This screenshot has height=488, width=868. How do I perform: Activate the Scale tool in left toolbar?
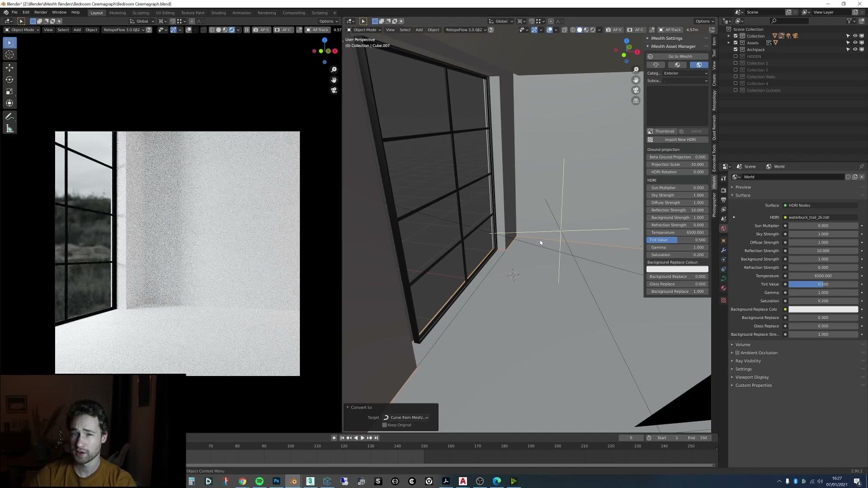(9, 91)
